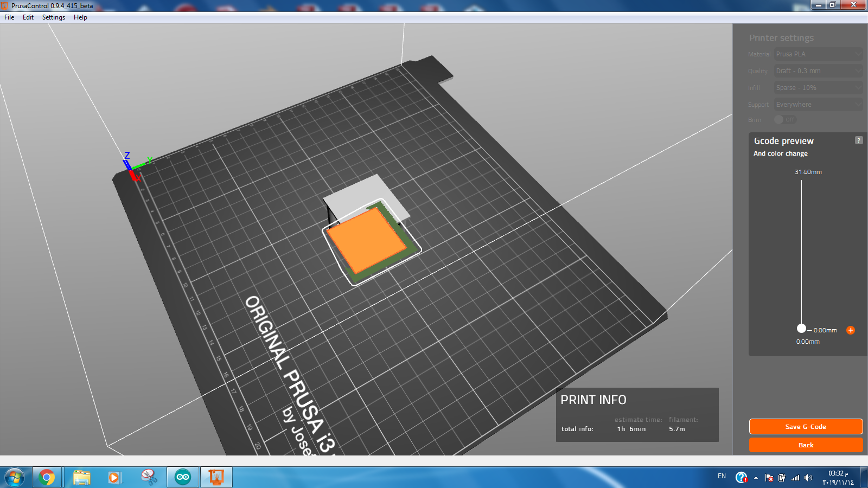Click the Save G-Code button

(x=806, y=427)
